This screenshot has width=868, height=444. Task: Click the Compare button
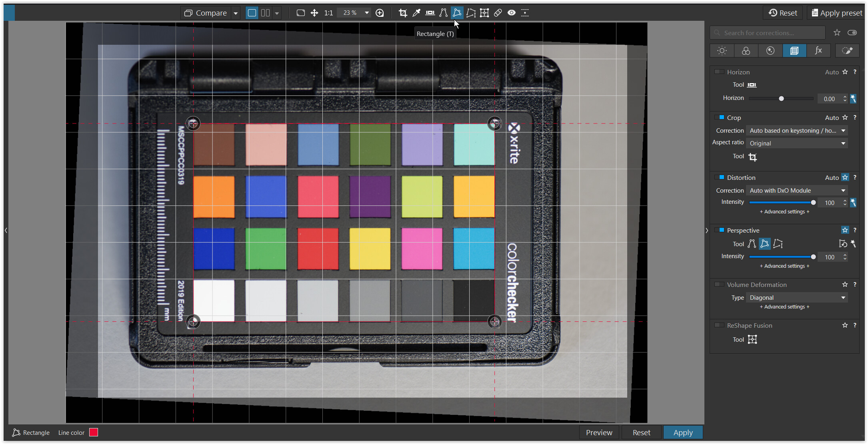click(206, 13)
